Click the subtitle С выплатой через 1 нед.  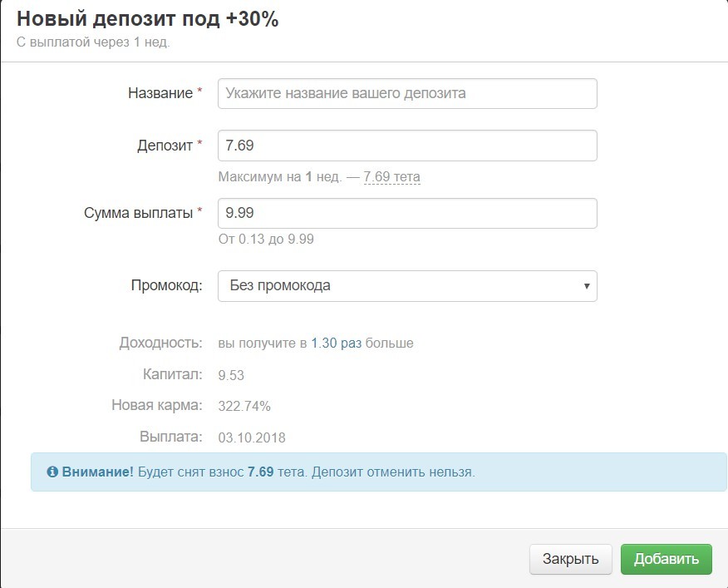pos(92,42)
